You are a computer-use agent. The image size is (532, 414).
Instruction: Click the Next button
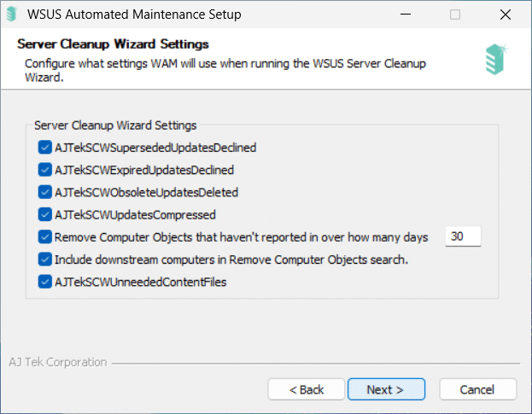[386, 389]
